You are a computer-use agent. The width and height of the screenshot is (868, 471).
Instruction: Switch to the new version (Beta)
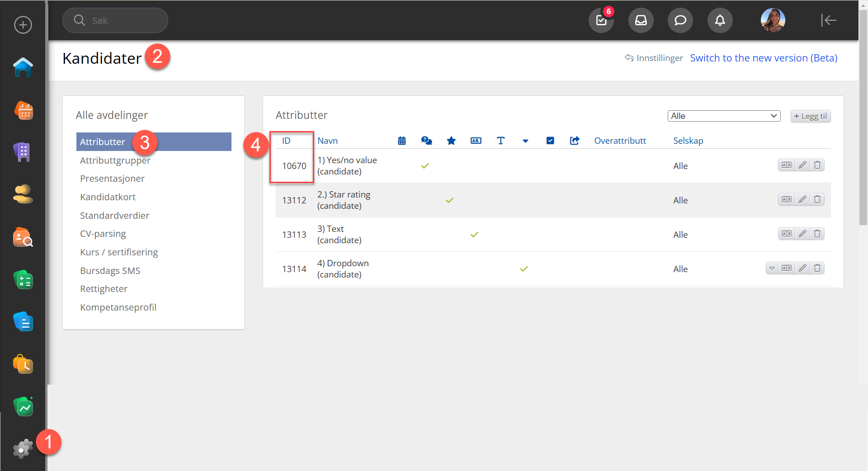(764, 58)
